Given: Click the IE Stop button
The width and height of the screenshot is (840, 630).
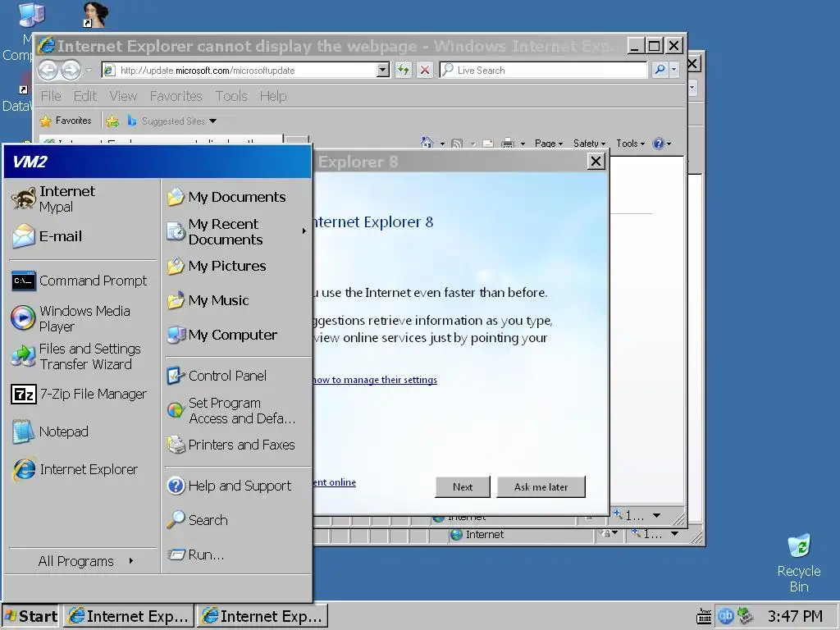Looking at the screenshot, I should (x=425, y=71).
